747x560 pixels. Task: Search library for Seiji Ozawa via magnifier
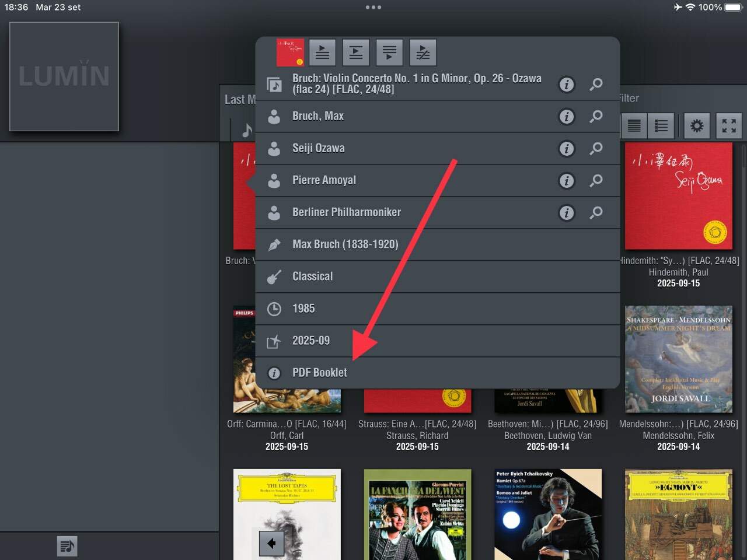(x=596, y=149)
